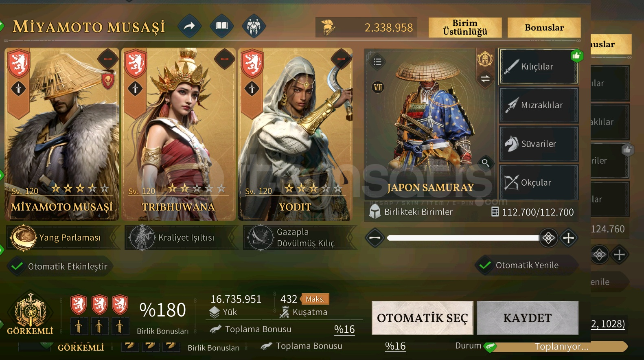
Task: Open the Birim Üstünlüğü panel
Action: pyautogui.click(x=465, y=28)
